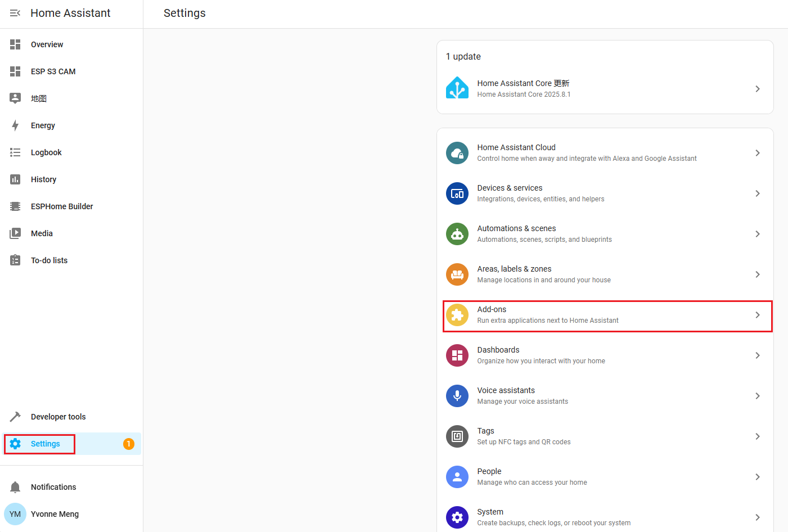Screen dimensions: 788x532
Task: Click the YM user avatar
Action: 15,514
